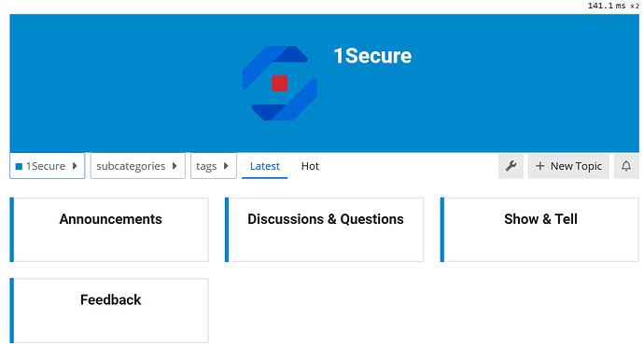
Task: Open the Feedback subcategory
Action: click(x=109, y=311)
